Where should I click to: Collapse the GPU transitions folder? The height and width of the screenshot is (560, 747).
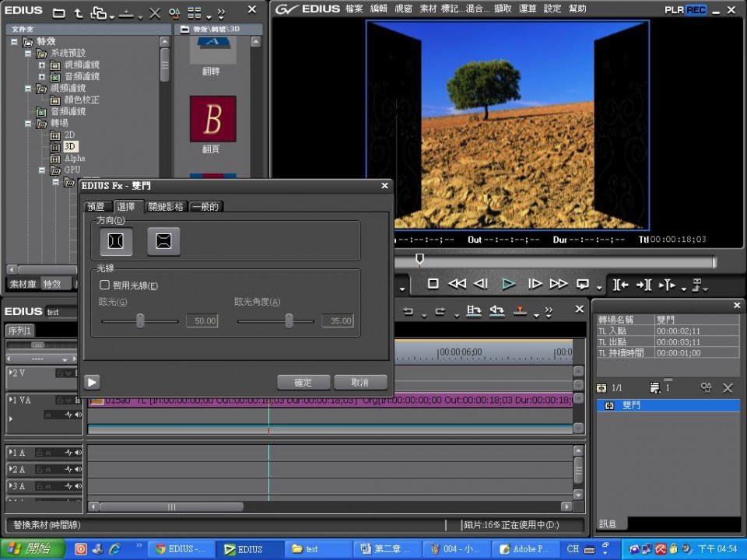(43, 170)
